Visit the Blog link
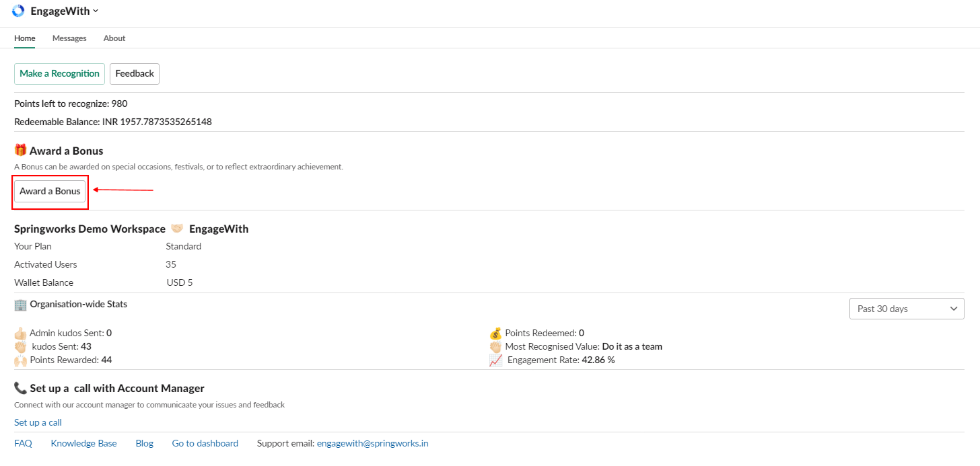This screenshot has height=466, width=980. click(145, 443)
